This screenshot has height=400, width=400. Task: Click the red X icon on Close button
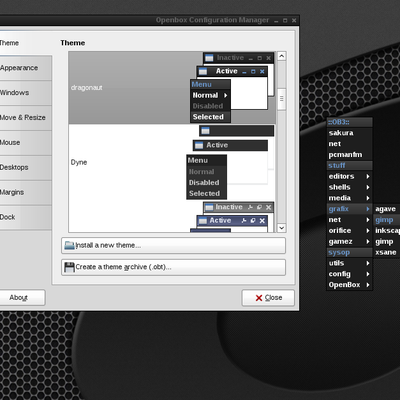click(259, 298)
